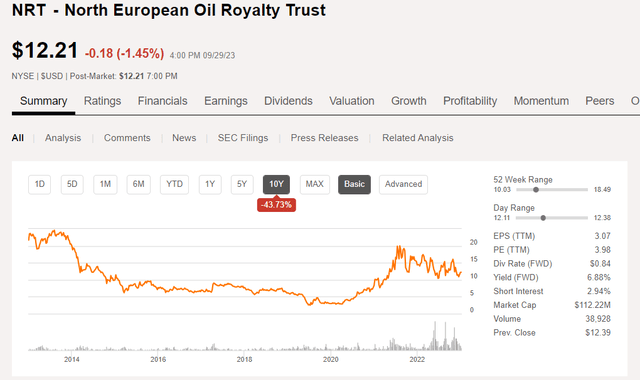Select the 10Y chart range
640x380 pixels.
[x=276, y=184]
